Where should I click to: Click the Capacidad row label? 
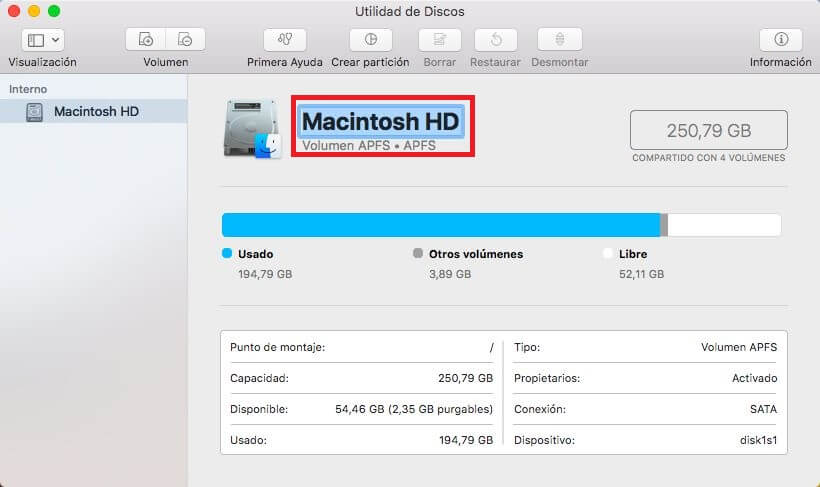259,378
